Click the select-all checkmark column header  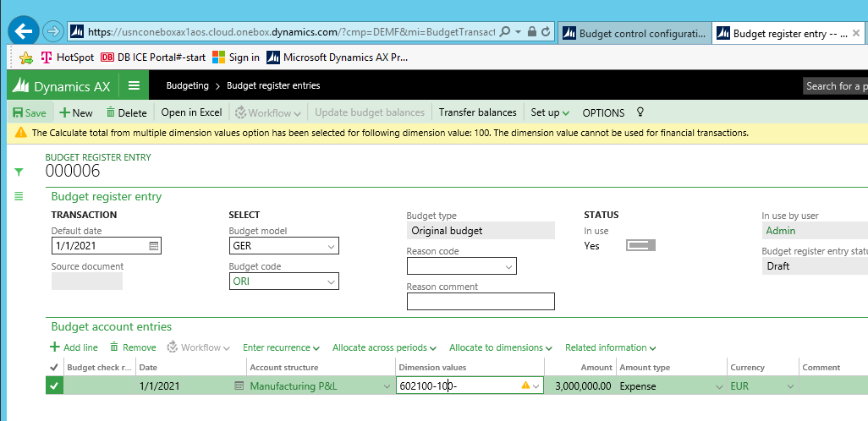(55, 367)
